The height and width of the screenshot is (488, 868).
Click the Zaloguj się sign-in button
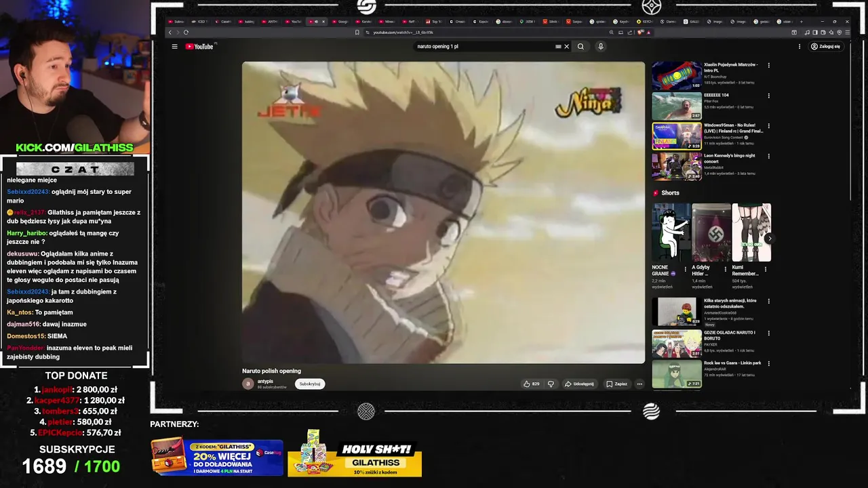point(825,47)
